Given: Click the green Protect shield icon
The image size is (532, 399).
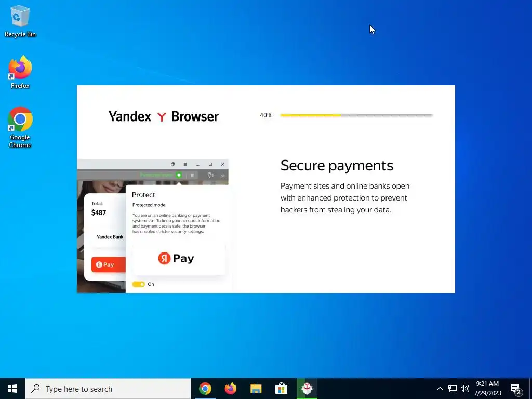Looking at the screenshot, I should point(179,175).
